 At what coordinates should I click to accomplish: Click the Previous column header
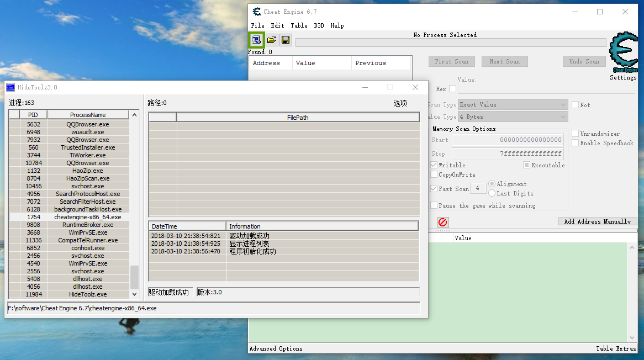[x=381, y=63]
